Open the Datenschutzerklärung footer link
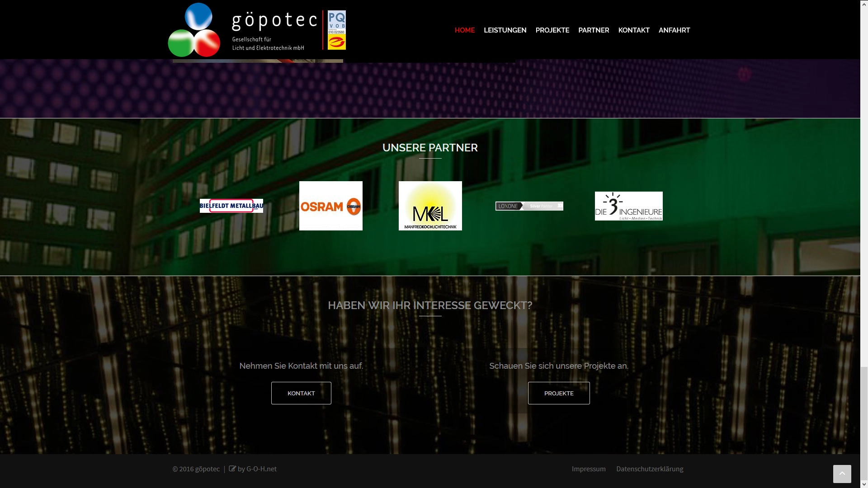868x488 pixels. (x=650, y=469)
